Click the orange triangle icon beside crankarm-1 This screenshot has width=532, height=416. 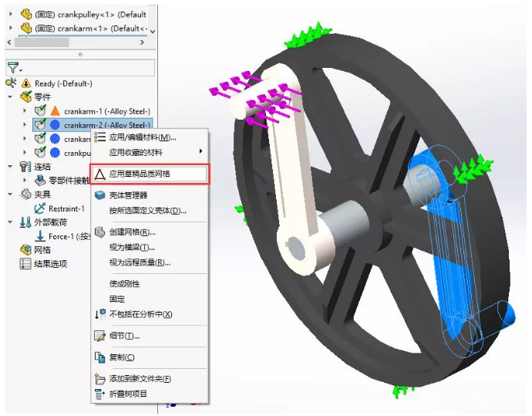[55, 111]
